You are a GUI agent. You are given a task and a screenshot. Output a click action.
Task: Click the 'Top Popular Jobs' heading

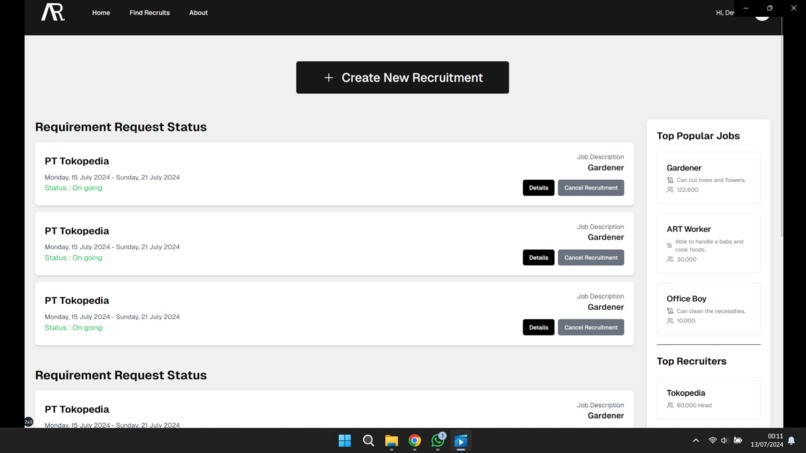pos(698,136)
